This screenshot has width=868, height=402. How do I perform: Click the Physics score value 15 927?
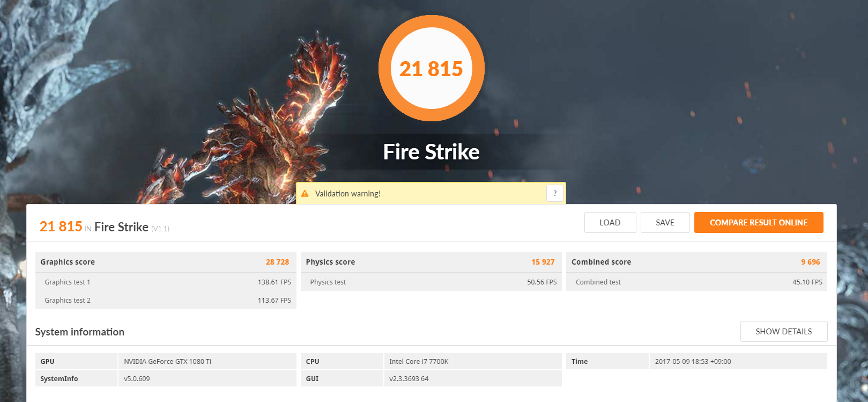(543, 262)
